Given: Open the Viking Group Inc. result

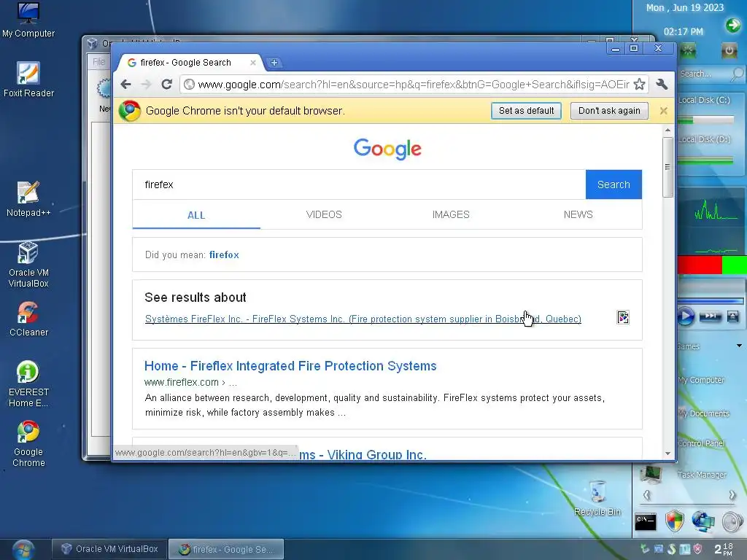Looking at the screenshot, I should (363, 454).
